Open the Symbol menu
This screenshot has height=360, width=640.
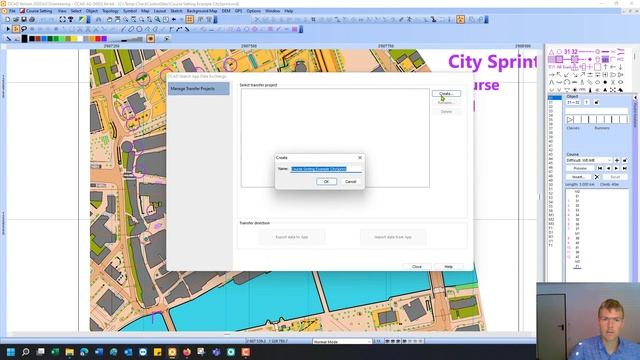tap(130, 11)
